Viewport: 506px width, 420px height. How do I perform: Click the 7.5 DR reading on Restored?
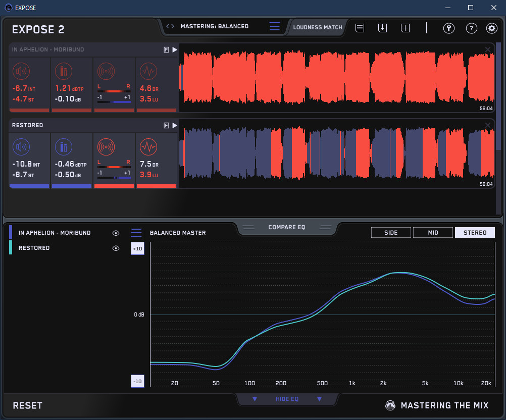(149, 164)
